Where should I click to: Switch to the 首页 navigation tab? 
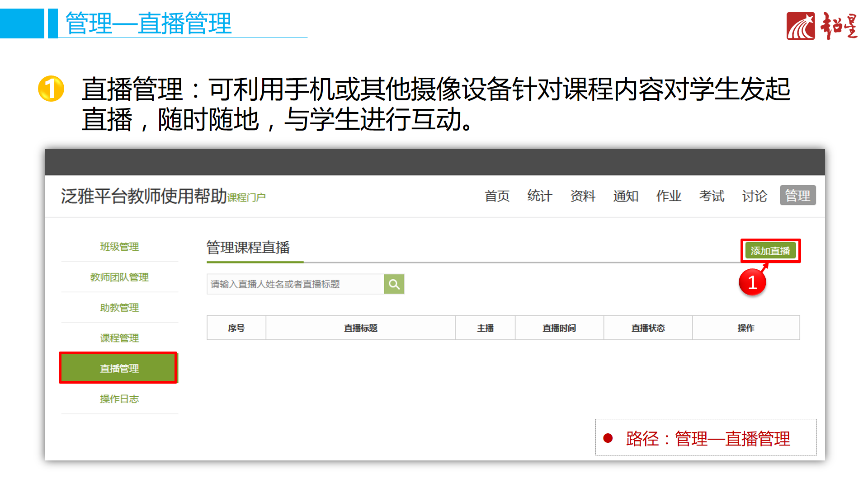pyautogui.click(x=497, y=196)
